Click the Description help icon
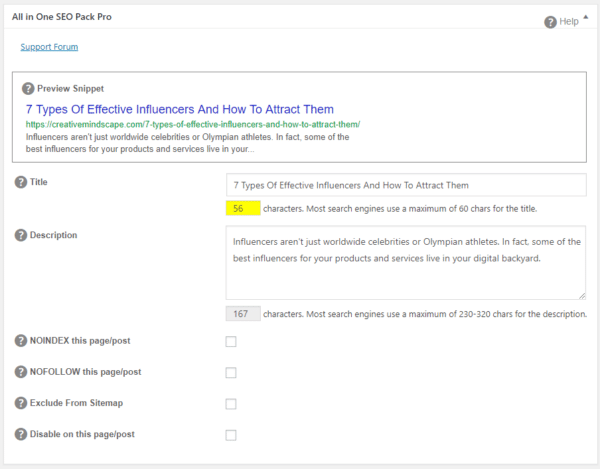This screenshot has width=600, height=469. tap(21, 235)
